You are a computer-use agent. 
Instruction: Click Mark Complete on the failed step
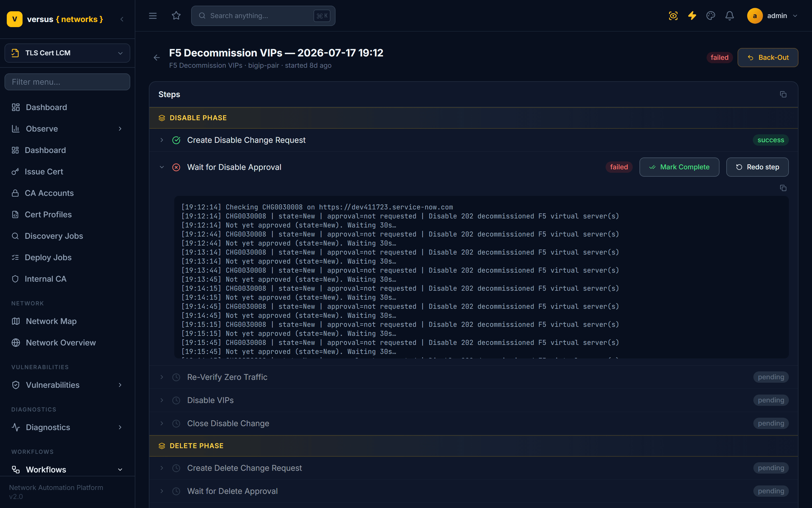click(x=679, y=167)
